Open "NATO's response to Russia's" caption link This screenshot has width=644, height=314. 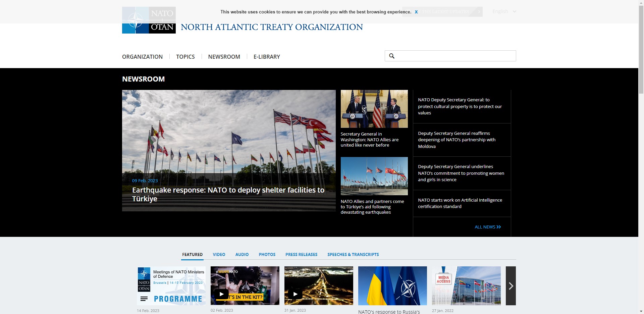click(389, 312)
